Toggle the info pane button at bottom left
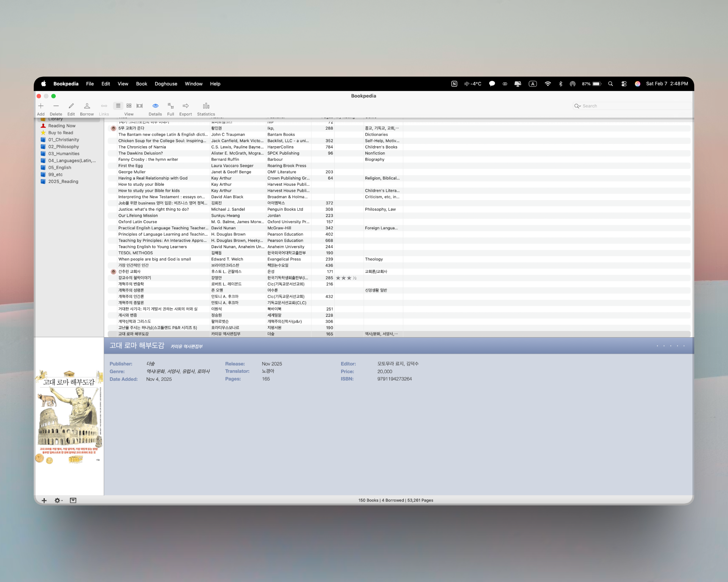This screenshot has height=582, width=728. tap(73, 501)
